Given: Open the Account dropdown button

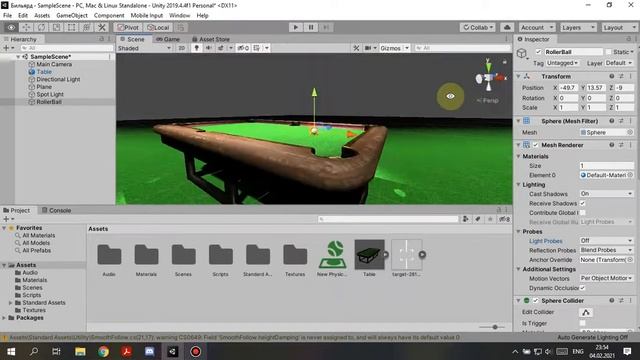Looking at the screenshot, I should tap(536, 27).
